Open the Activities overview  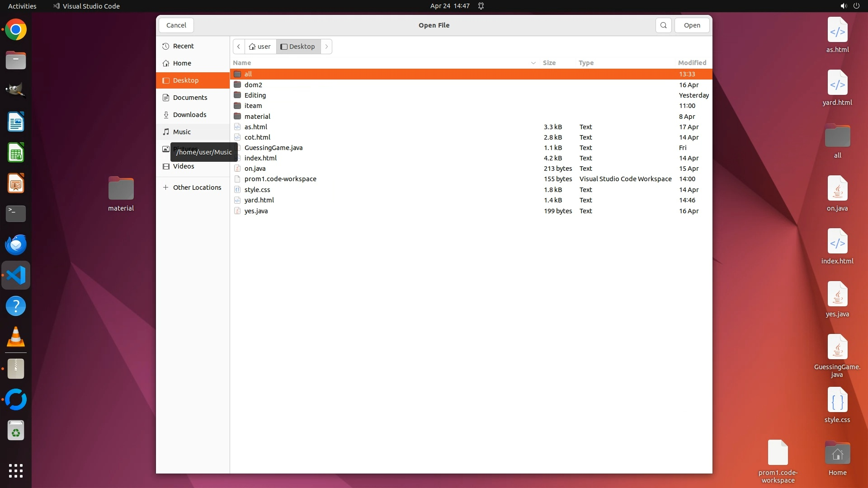coord(22,6)
